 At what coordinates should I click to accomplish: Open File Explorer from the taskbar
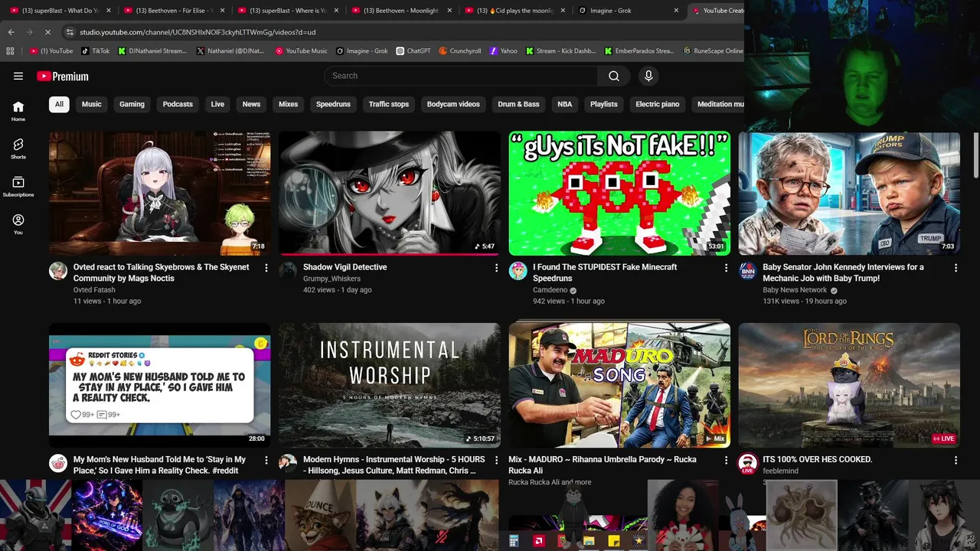click(x=589, y=541)
